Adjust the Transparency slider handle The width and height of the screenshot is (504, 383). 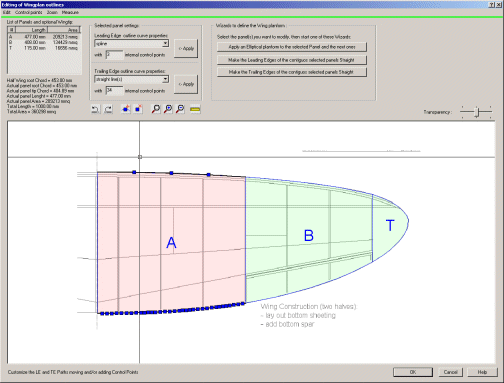477,112
